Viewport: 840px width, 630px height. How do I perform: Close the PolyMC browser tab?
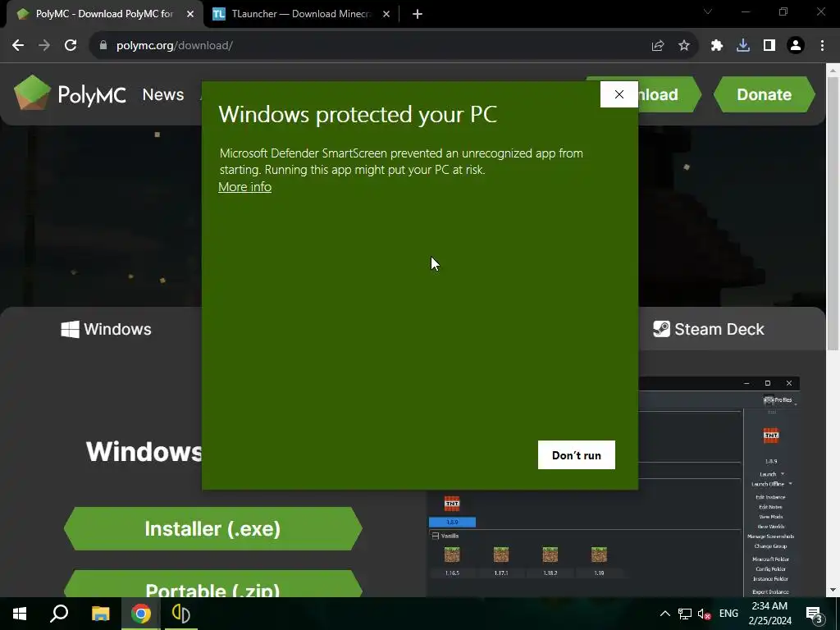pyautogui.click(x=190, y=14)
